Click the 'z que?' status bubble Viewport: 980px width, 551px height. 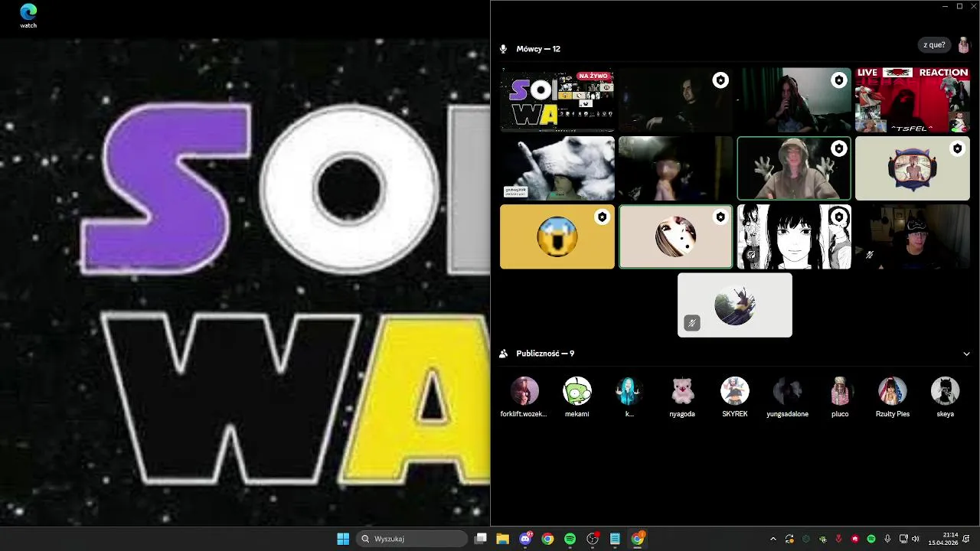click(934, 45)
